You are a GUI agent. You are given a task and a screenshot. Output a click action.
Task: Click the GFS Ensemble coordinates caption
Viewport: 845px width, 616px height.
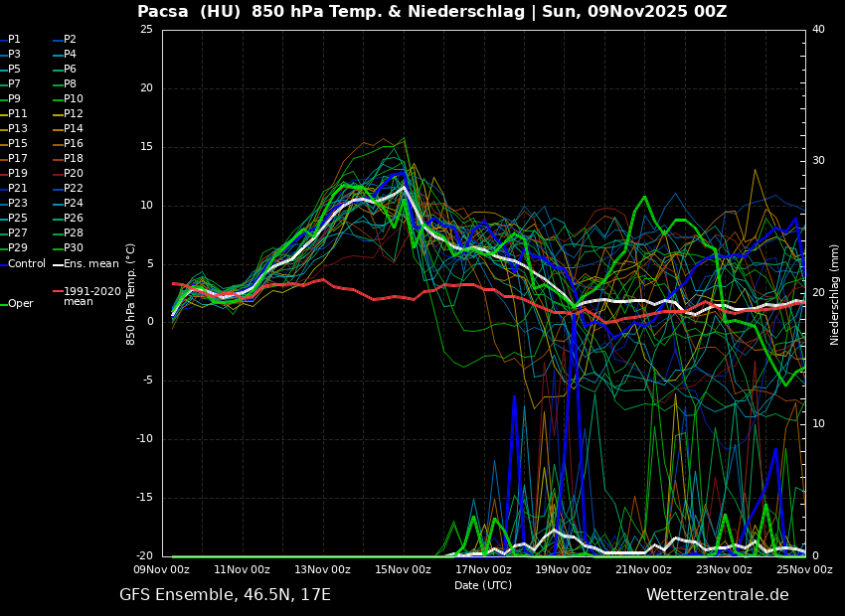coord(225,595)
